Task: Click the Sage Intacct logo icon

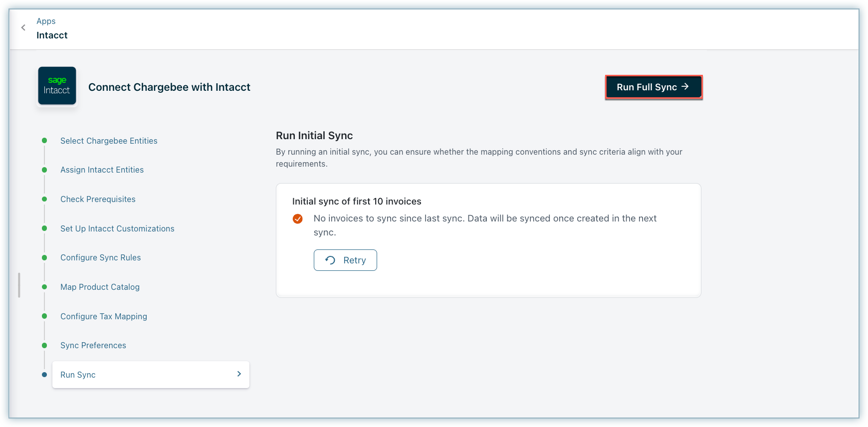Action: tap(57, 86)
